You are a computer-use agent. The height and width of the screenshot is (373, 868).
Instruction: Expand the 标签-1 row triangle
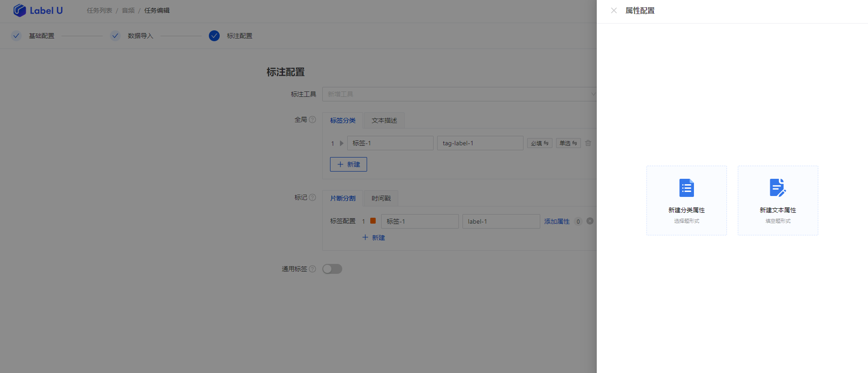[x=341, y=143]
